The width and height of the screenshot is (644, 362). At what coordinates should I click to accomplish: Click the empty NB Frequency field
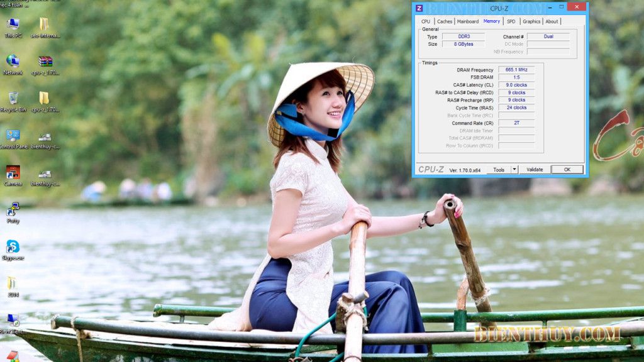pyautogui.click(x=548, y=52)
